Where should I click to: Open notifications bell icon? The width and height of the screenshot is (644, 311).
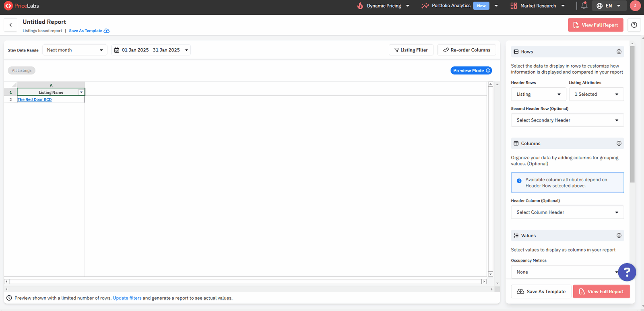pyautogui.click(x=584, y=6)
